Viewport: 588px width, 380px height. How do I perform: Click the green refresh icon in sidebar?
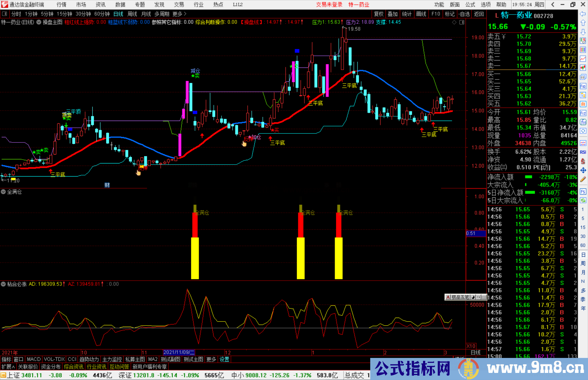click(583, 200)
